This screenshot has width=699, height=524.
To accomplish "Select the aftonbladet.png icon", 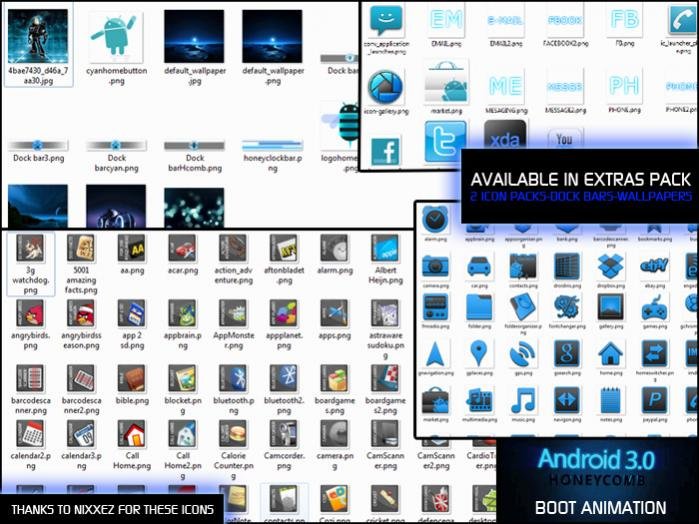I will pos(284,248).
